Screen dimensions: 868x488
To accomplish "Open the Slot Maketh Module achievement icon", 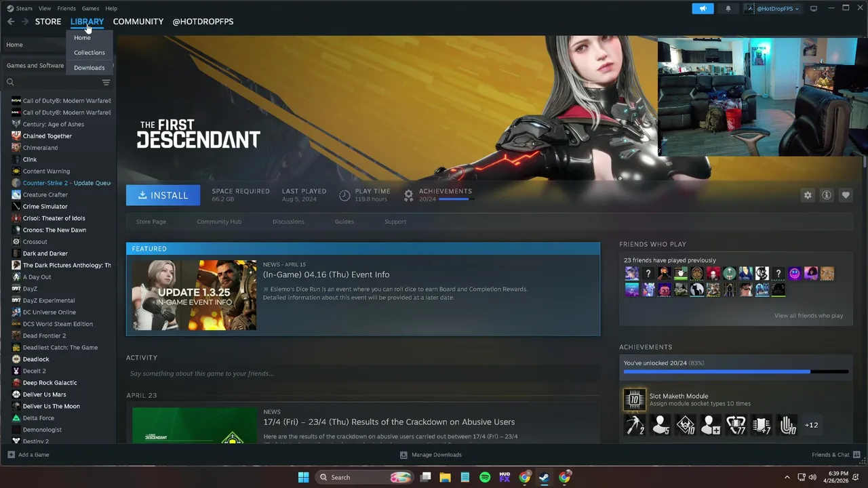I will click(x=635, y=399).
